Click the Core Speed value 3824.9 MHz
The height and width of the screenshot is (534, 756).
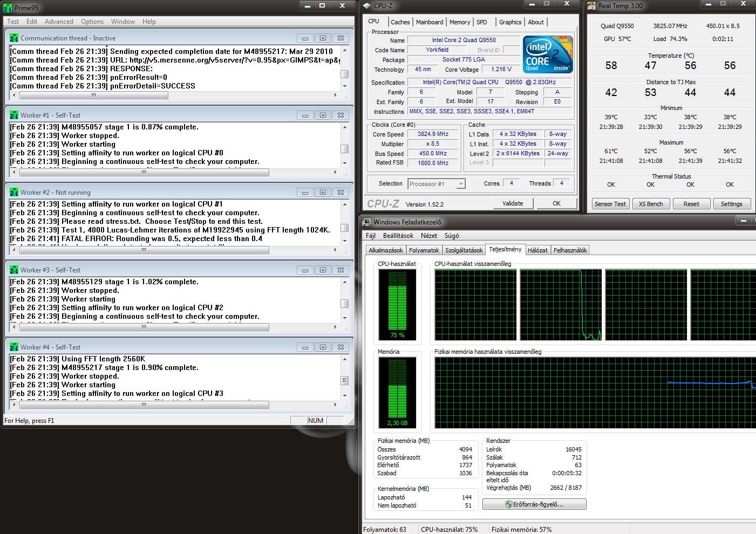pos(433,134)
